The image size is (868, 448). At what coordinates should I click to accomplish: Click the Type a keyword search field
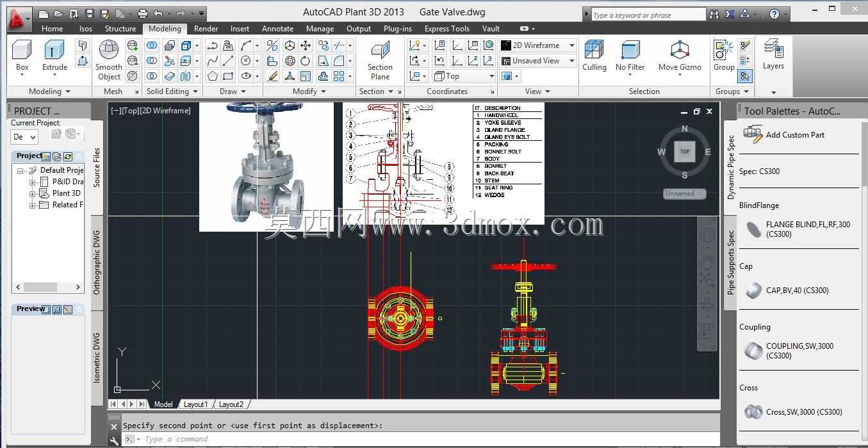[648, 14]
